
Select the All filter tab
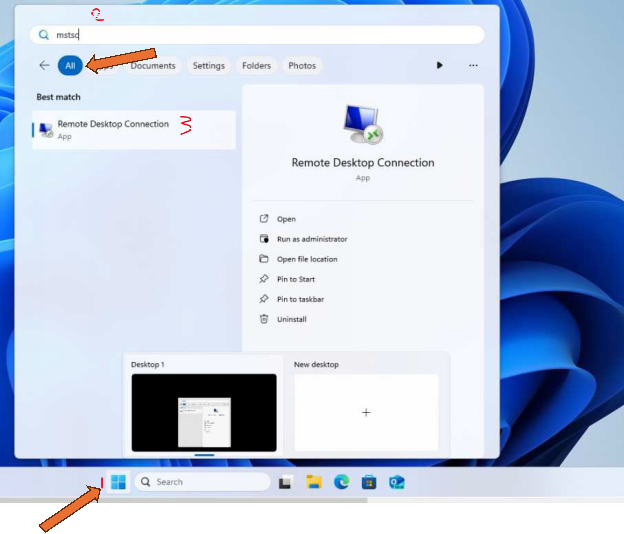[x=70, y=66]
